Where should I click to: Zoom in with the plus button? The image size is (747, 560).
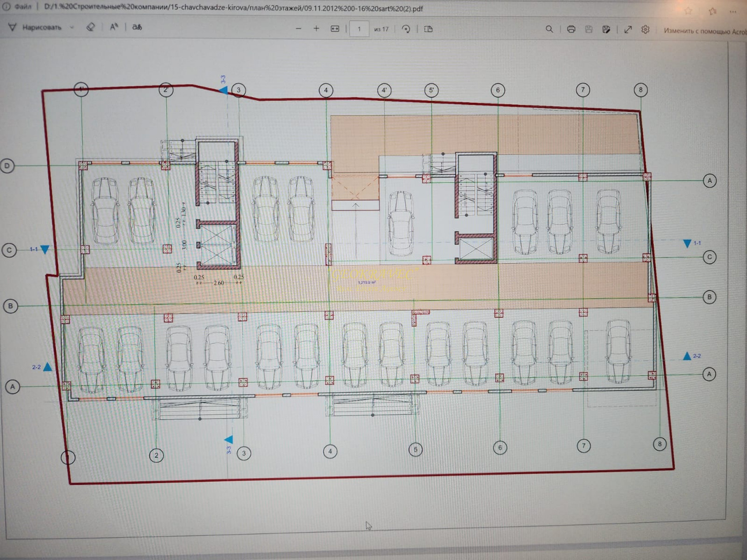click(x=316, y=28)
